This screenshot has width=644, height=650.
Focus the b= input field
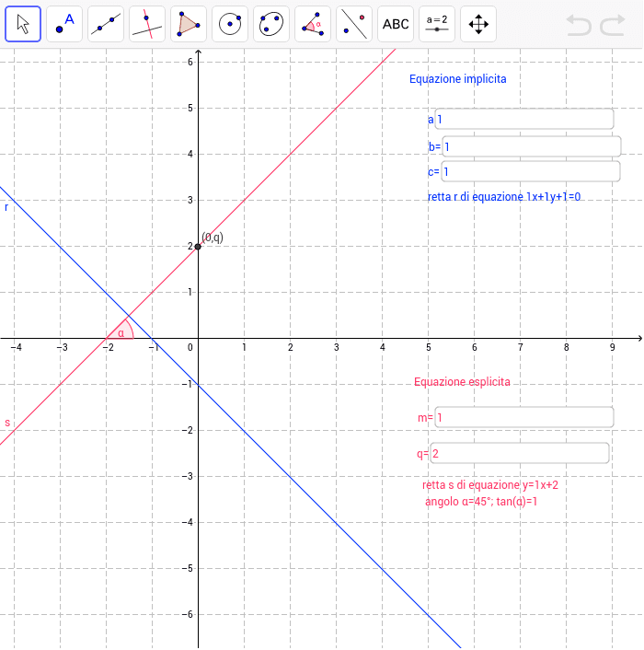click(x=532, y=146)
